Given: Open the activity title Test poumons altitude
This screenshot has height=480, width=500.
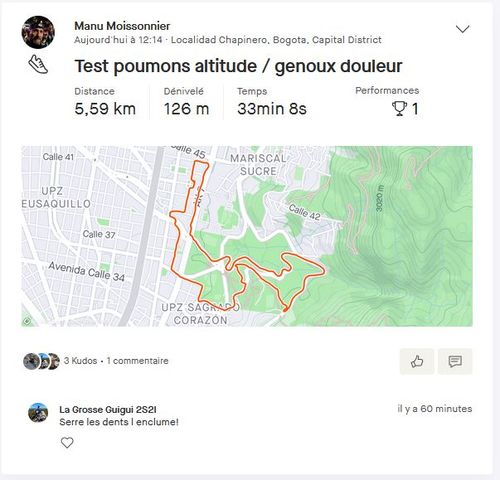Looking at the screenshot, I should point(238,66).
